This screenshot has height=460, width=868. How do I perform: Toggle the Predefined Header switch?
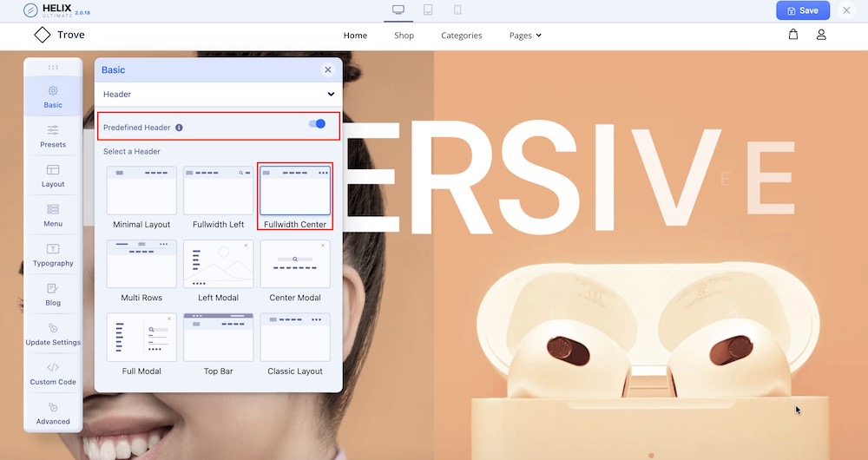pos(317,123)
